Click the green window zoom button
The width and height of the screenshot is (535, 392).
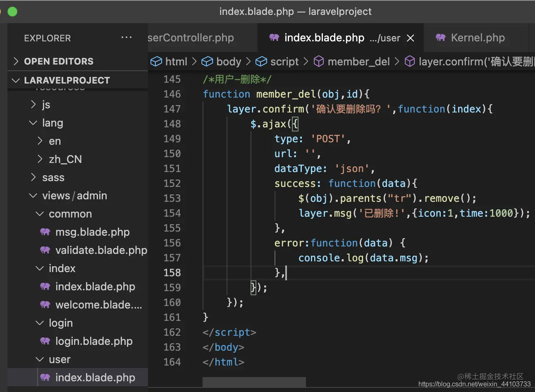tap(12, 12)
